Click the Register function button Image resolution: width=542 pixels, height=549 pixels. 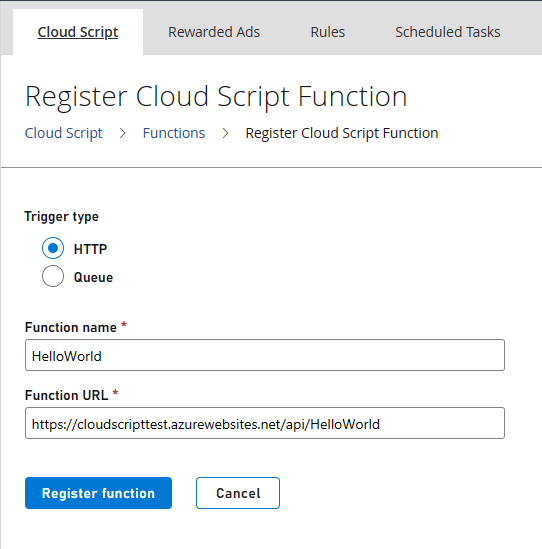(x=98, y=493)
